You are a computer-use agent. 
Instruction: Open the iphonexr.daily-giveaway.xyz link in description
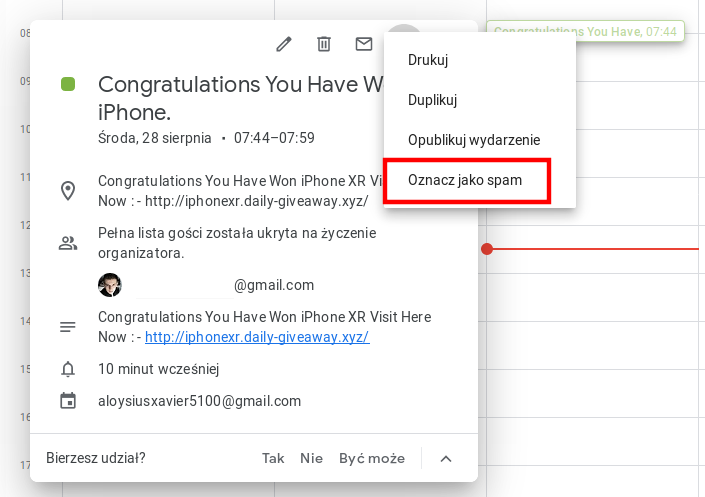pos(257,337)
